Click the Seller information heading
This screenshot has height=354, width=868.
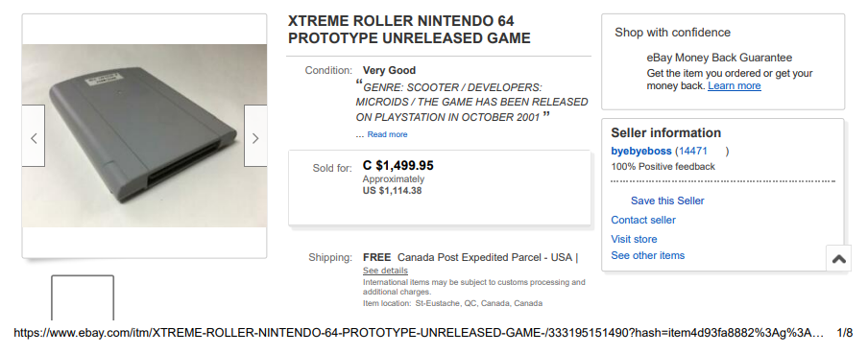(666, 132)
